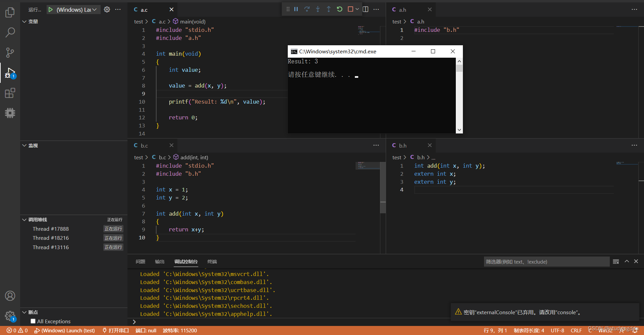Open the Source Control view

tap(10, 53)
